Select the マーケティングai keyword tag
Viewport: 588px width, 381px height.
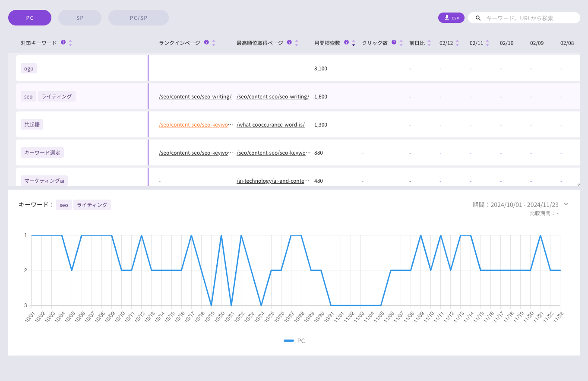click(44, 181)
